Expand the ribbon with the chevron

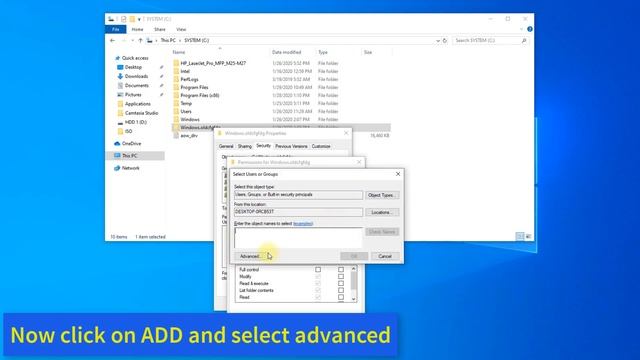coord(521,29)
